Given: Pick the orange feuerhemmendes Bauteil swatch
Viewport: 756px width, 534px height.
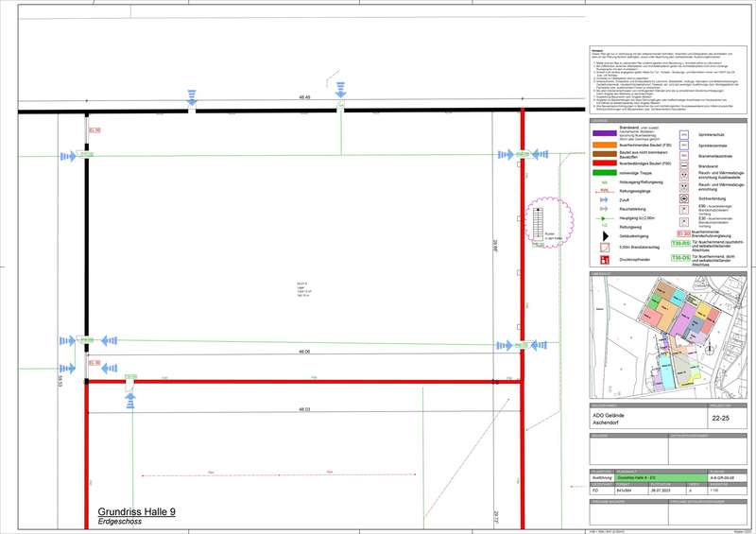Looking at the screenshot, I should (603, 143).
